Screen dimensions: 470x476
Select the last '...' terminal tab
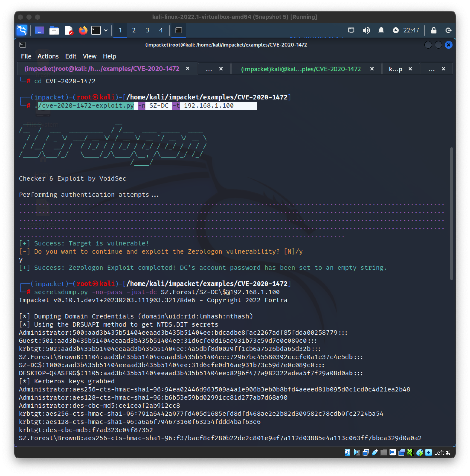431,69
